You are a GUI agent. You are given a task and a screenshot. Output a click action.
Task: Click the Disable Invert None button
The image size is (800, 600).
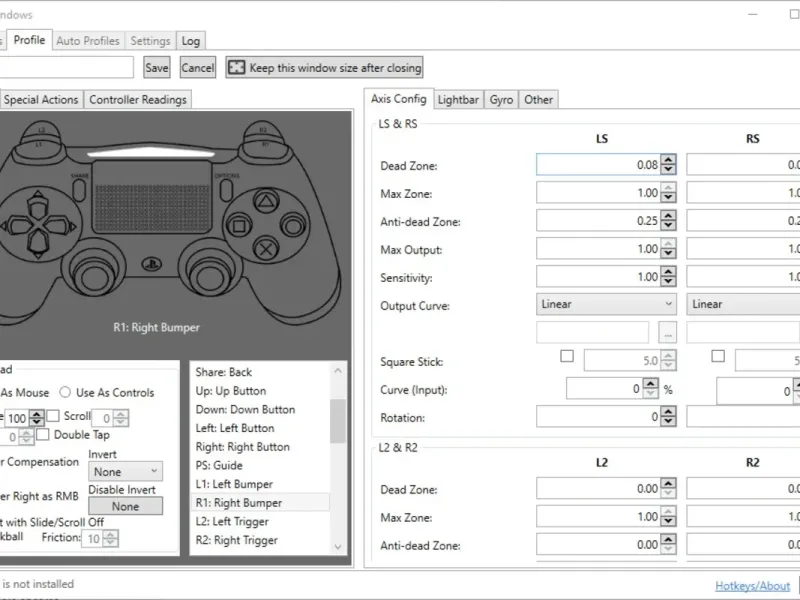(126, 506)
